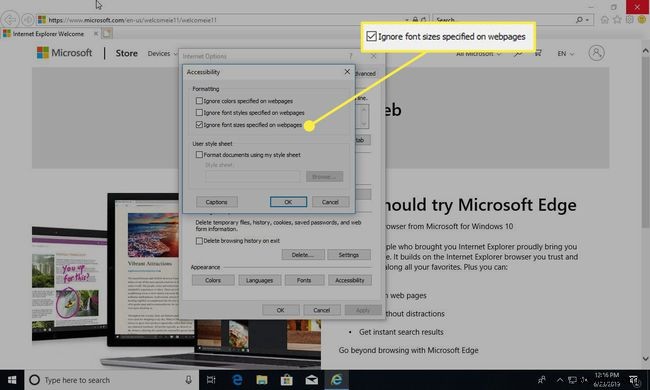Uncheck Ignore font sizes specified on webpages

tap(199, 124)
